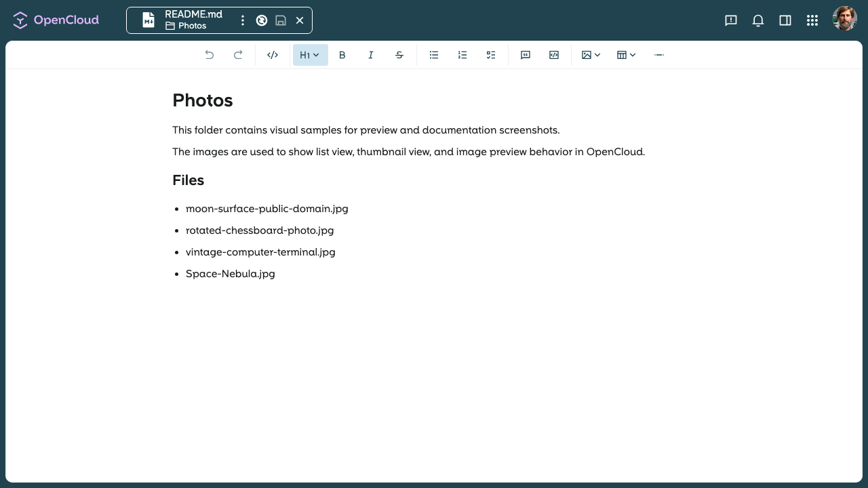Insert a blockquote
Screen dimensions: 868x488
pyautogui.click(x=526, y=55)
